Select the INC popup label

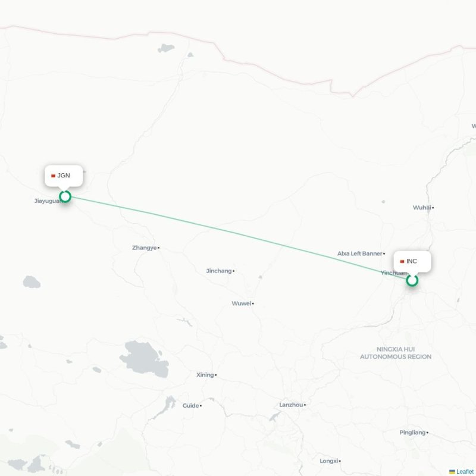click(x=411, y=261)
